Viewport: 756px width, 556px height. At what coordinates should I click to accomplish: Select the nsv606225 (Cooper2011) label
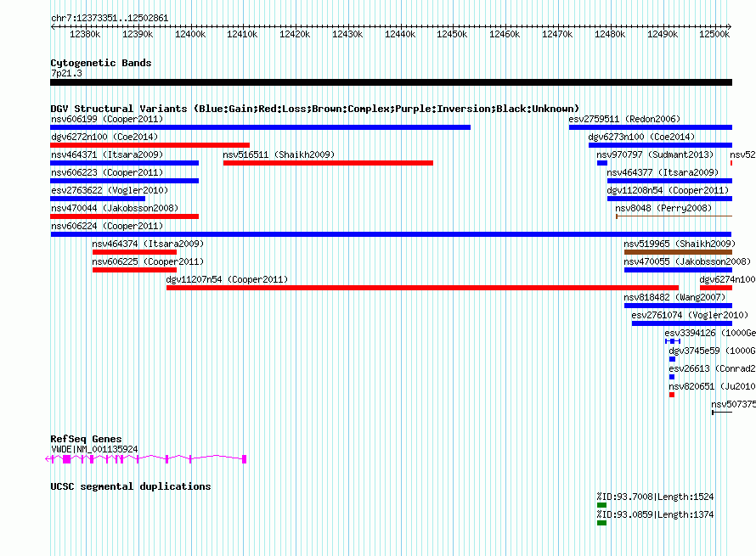tap(148, 261)
